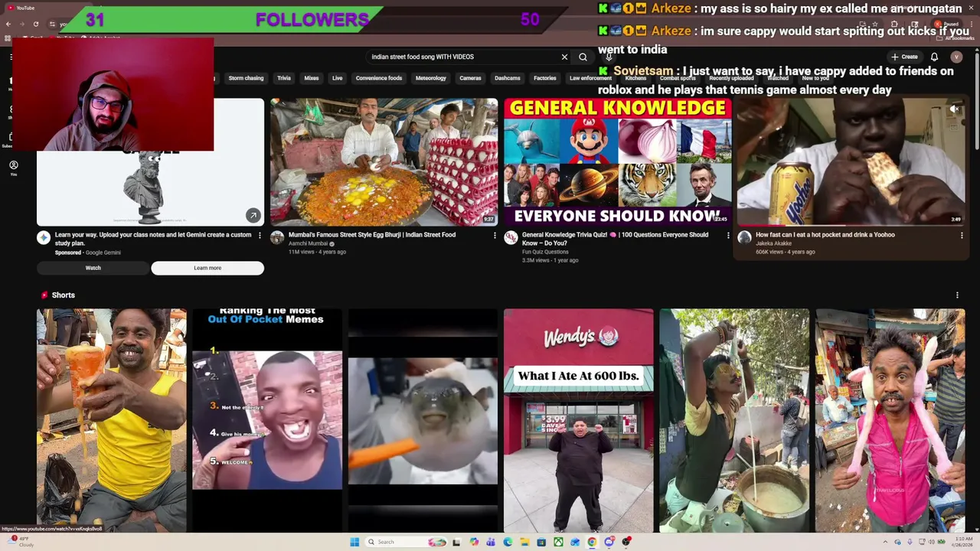Open the Shorts shelf three-dot menu
The image size is (980, 551).
[x=957, y=295]
